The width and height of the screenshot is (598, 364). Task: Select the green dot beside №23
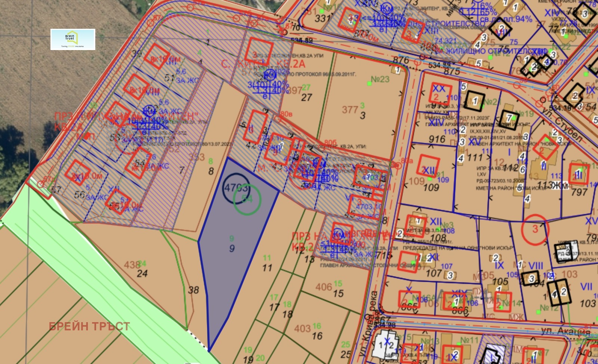click(370, 83)
